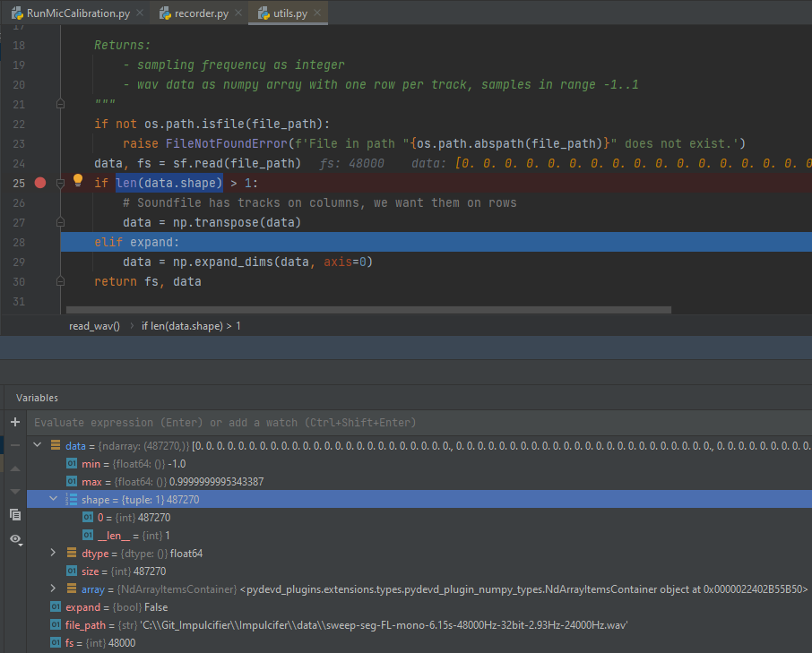
Task: Expand the dtype variable node
Action: coord(52,553)
